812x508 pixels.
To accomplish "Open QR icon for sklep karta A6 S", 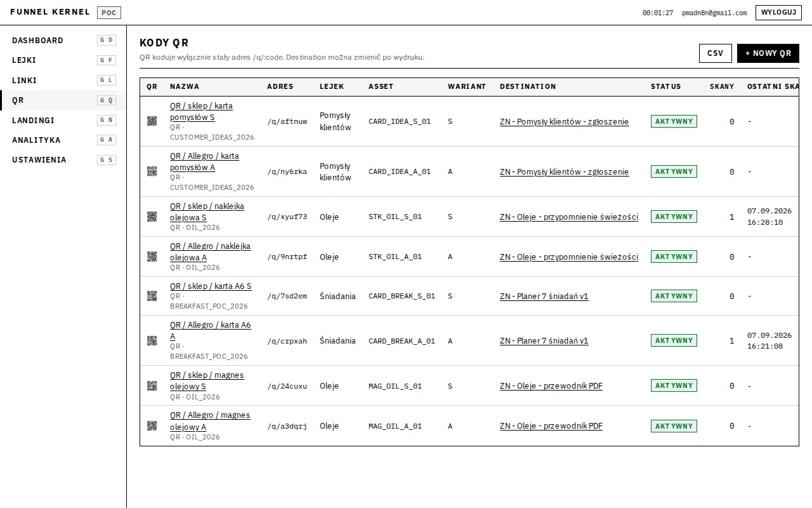I will pos(152,296).
